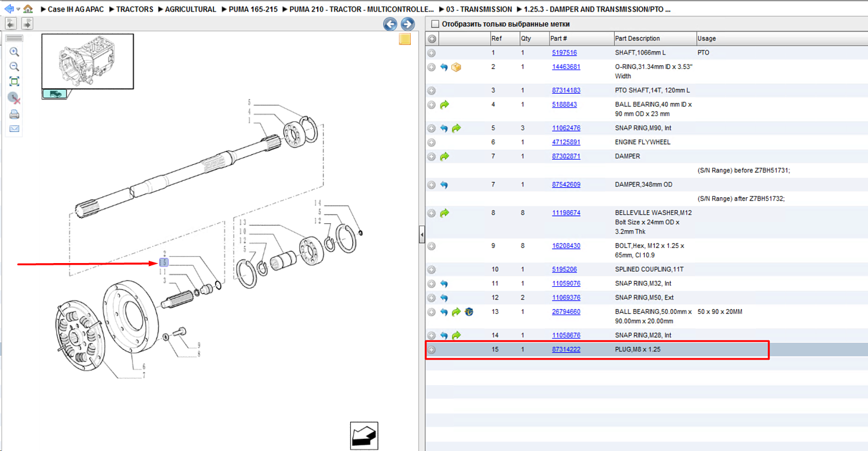868x451 pixels.
Task: Click the package icon for O-RING row
Action: click(x=457, y=68)
